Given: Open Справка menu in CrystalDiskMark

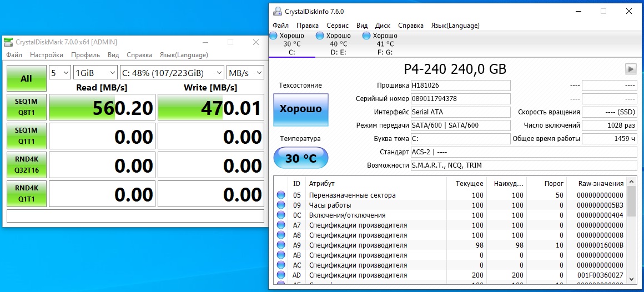Looking at the screenshot, I should (x=139, y=55).
